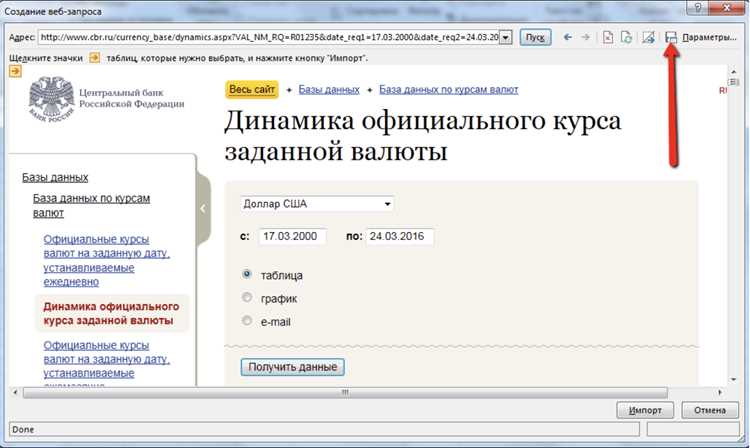The width and height of the screenshot is (750, 448).
Task: Click the vertical scrollbar down arrow
Action: [734, 380]
